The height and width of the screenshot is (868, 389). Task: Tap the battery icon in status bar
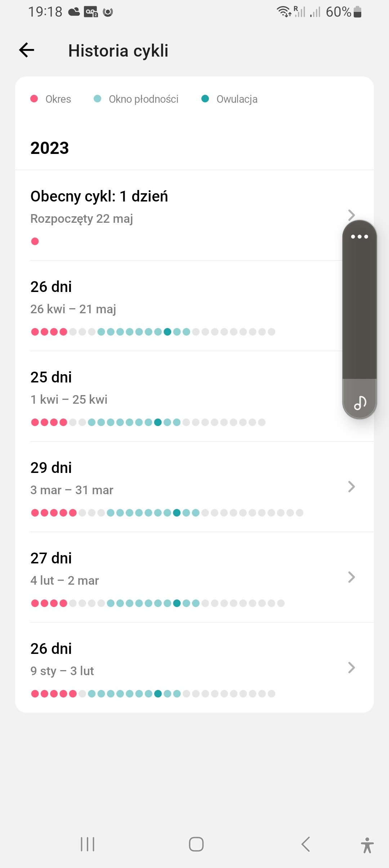(x=357, y=12)
